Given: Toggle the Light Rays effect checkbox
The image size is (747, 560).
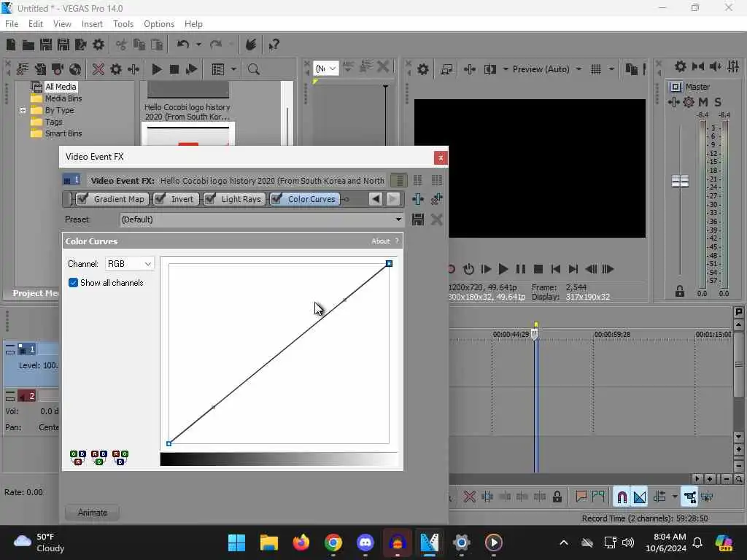Looking at the screenshot, I should pos(209,199).
